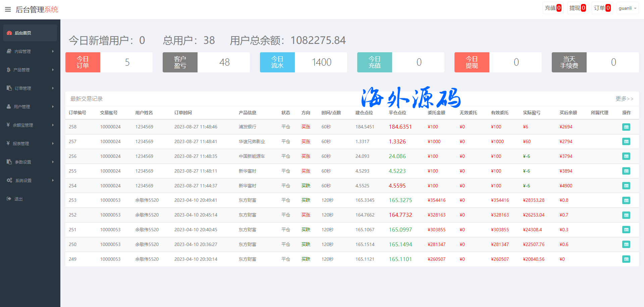Click the 提现 notification button

[577, 8]
